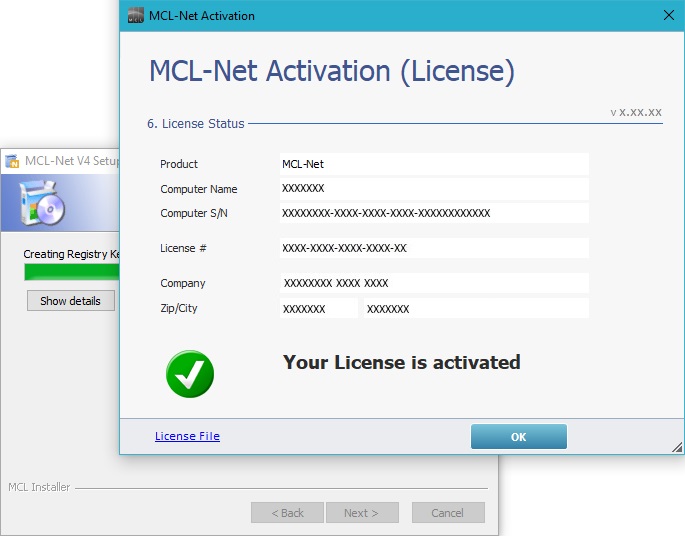Click the Zip code field
Screen dimensions: 685x536
(x=318, y=309)
